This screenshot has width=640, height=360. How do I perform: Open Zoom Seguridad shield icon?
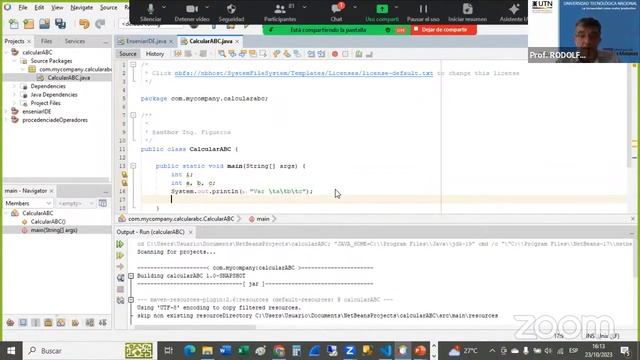pos(231,12)
